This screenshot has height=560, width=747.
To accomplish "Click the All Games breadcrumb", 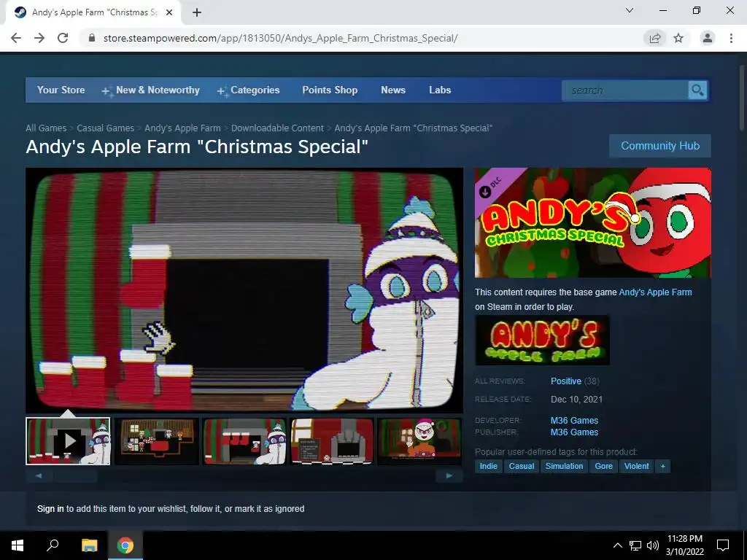I will tap(46, 128).
